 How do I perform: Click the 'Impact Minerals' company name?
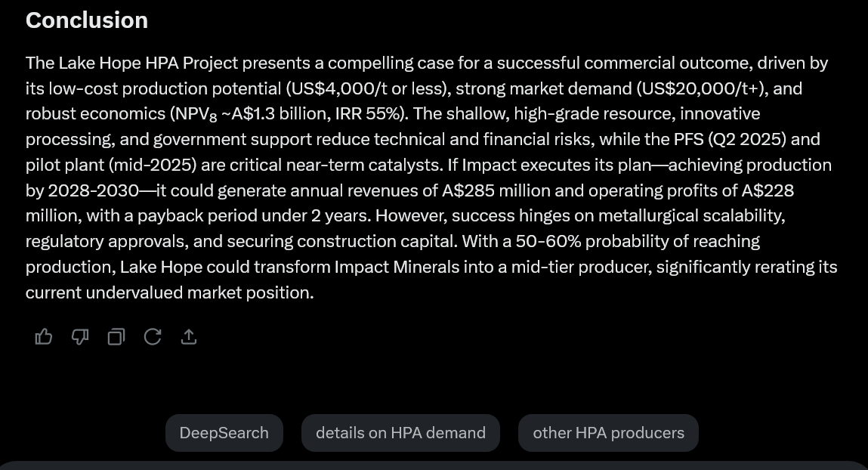coord(397,267)
